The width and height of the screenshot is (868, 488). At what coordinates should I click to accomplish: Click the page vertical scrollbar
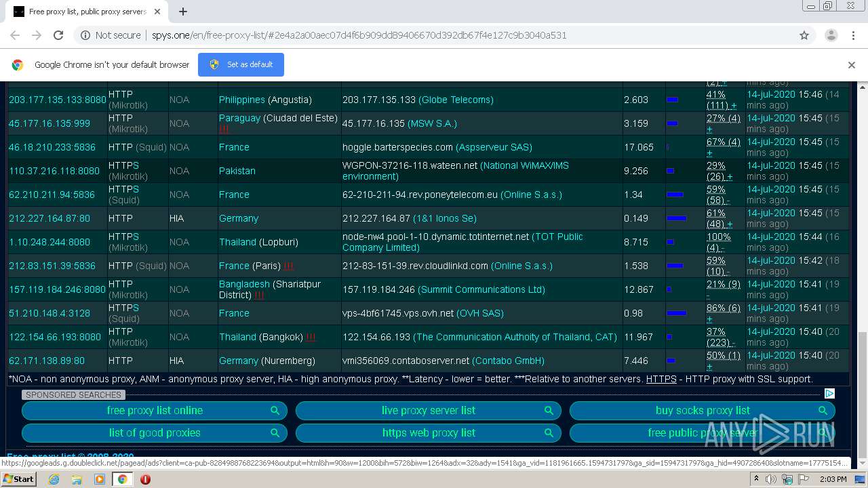pos(862,271)
